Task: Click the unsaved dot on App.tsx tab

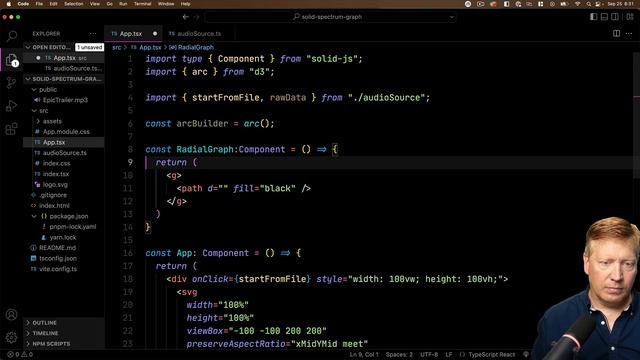Action: pos(155,34)
